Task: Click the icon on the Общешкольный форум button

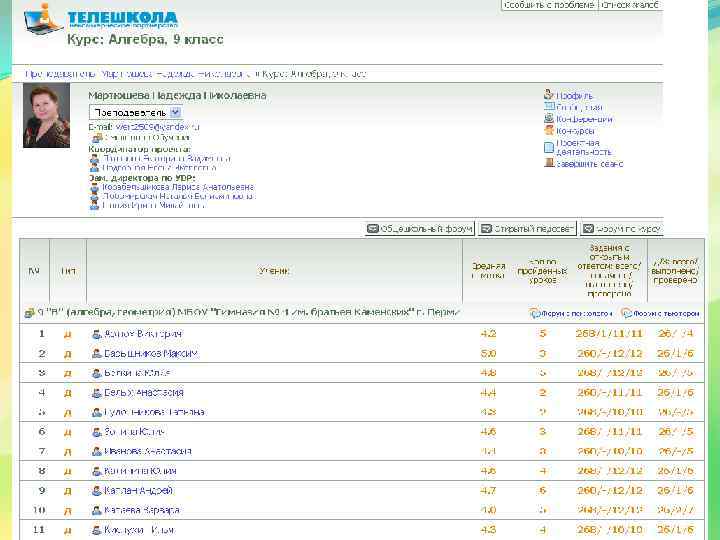Action: pyautogui.click(x=372, y=228)
